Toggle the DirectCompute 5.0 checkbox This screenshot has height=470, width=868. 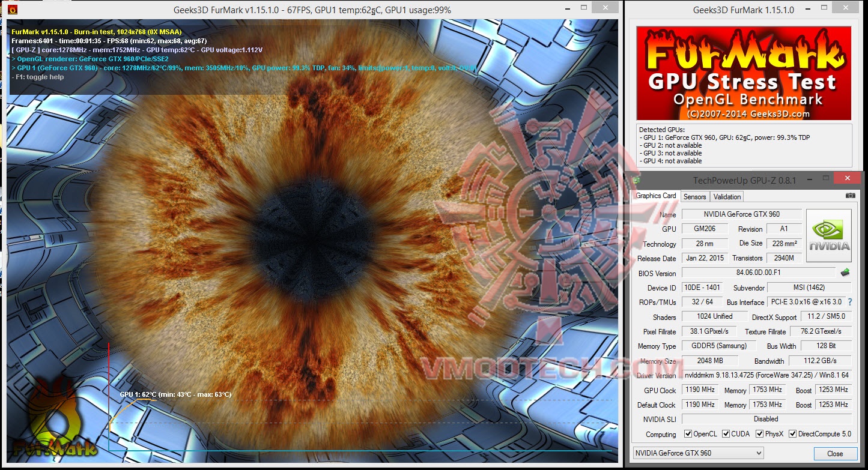coord(793,434)
